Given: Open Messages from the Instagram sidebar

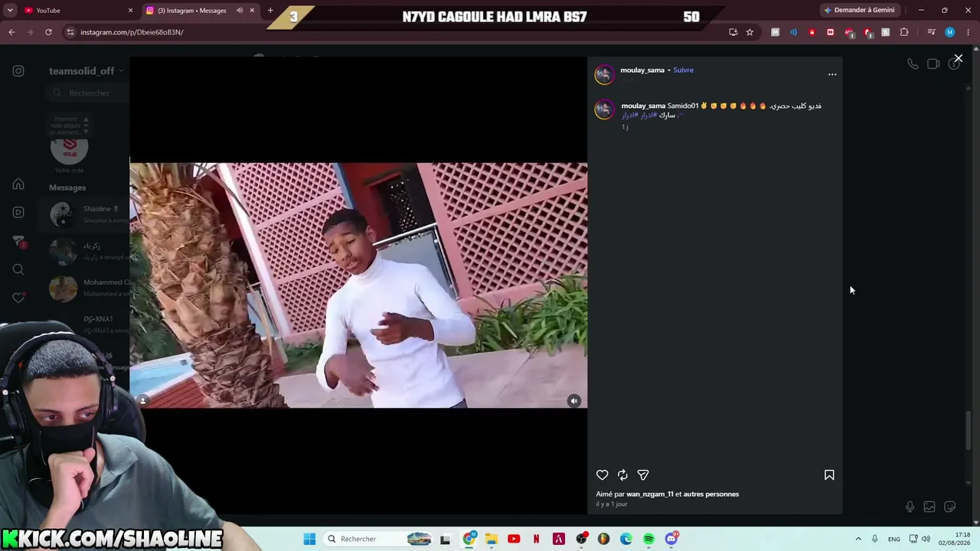Looking at the screenshot, I should click(x=18, y=241).
